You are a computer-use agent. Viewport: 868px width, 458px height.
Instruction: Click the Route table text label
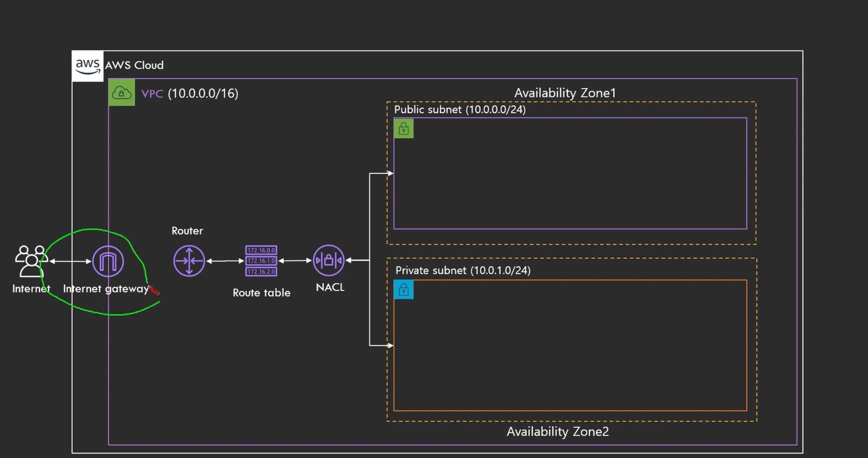pyautogui.click(x=261, y=293)
